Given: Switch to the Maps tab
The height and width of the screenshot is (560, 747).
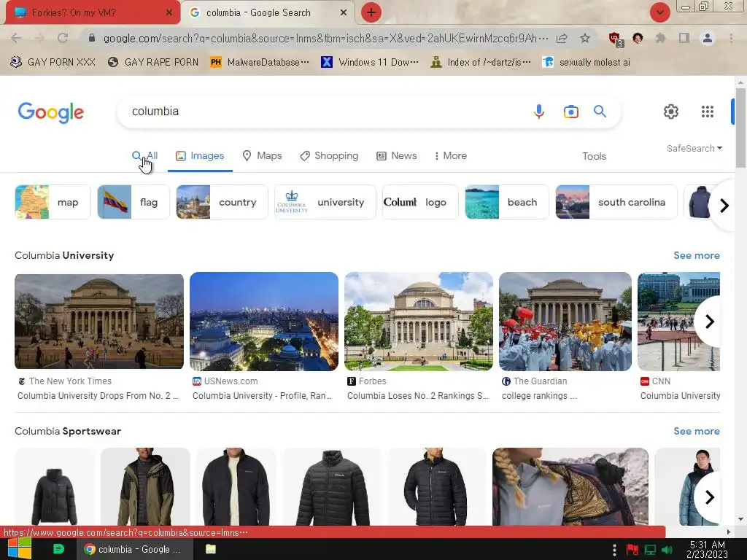Looking at the screenshot, I should [x=262, y=156].
